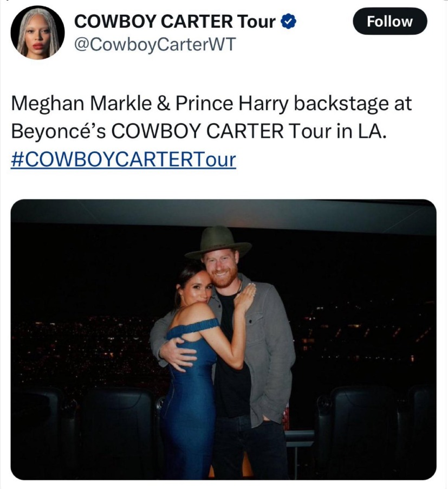
Task: Follow the COWBOY CARTER Tour account
Action: click(x=389, y=22)
